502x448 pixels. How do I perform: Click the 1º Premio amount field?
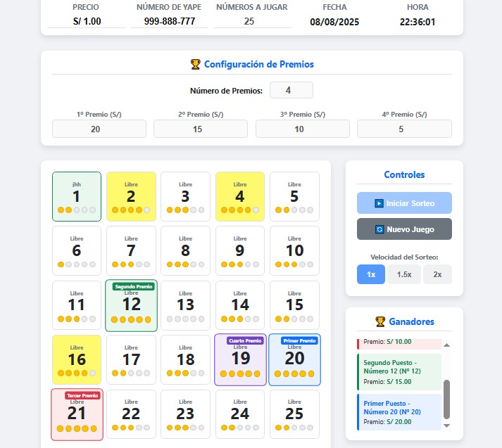tap(99, 129)
